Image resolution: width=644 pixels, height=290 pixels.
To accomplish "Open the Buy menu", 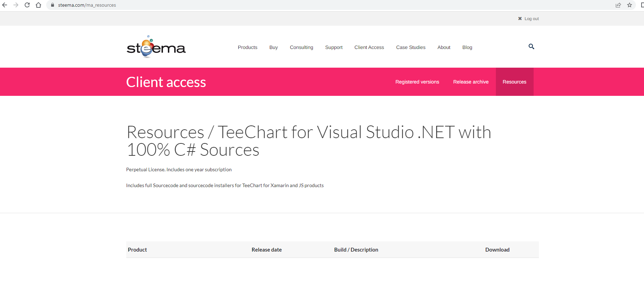I will click(x=274, y=47).
